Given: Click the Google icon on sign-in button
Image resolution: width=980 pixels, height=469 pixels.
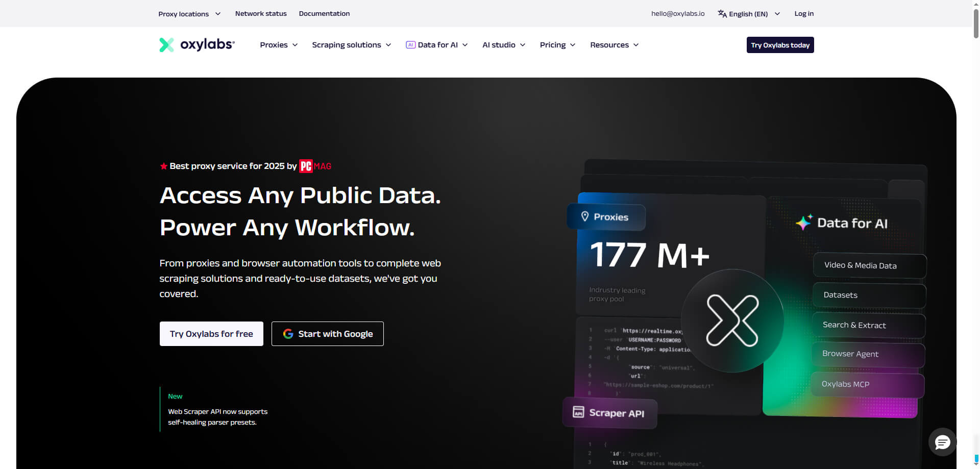Looking at the screenshot, I should (287, 334).
